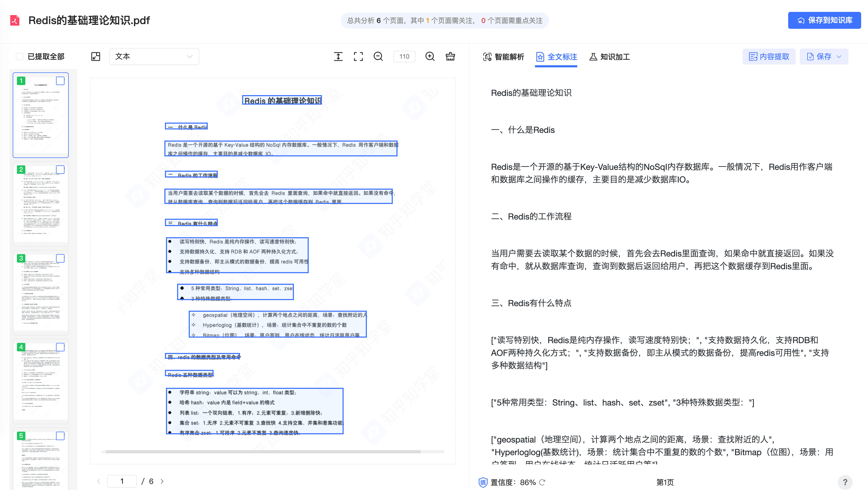Check the checkbox on page 5 thumbnail

pyautogui.click(x=60, y=436)
